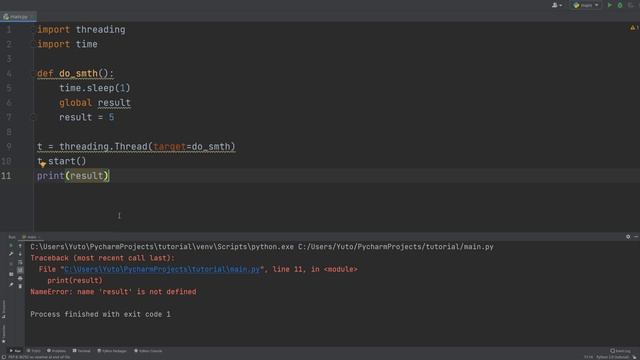Screen dimensions: 640x360
Task: Toggle soft-wrap icon in Run console toolbar
Action: pyautogui.click(x=20, y=262)
